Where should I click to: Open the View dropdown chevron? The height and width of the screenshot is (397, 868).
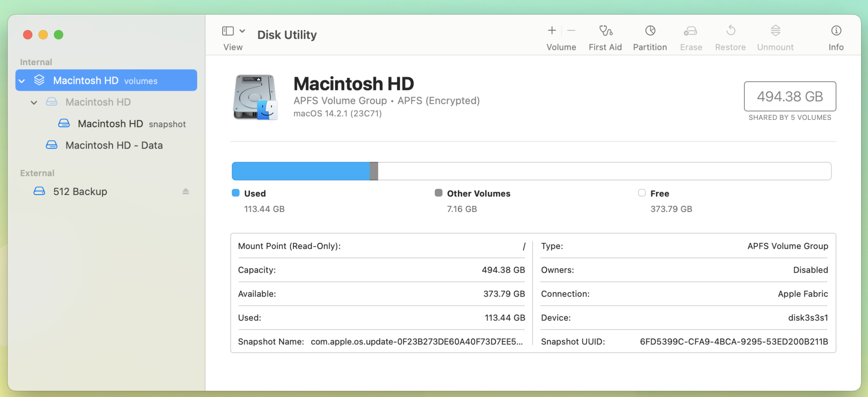pyautogui.click(x=242, y=31)
